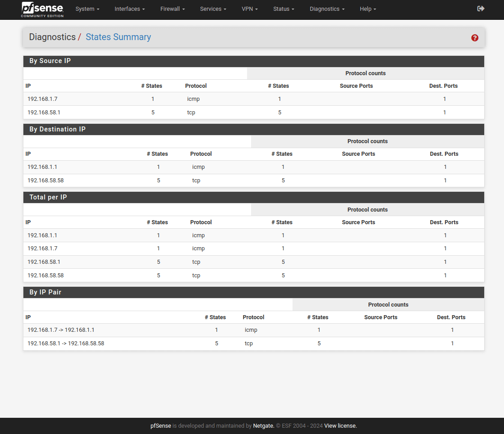
Task: Click the States Summary breadcrumb link
Action: point(118,37)
